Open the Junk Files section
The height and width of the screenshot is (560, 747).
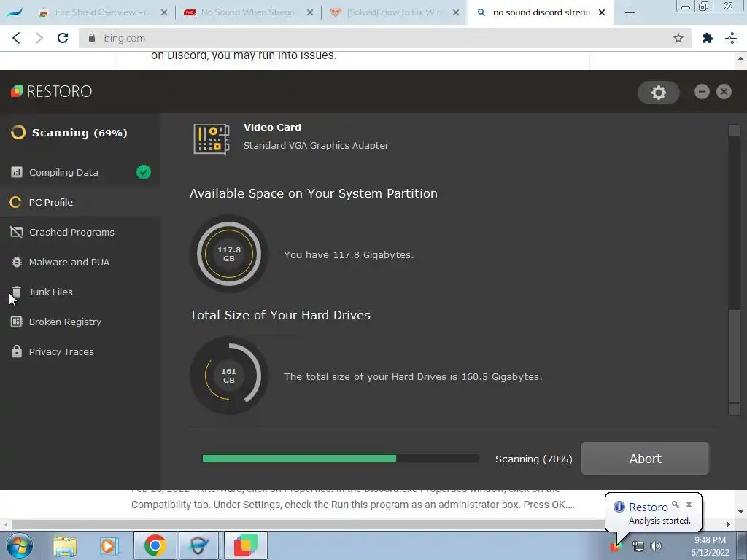tap(80, 292)
